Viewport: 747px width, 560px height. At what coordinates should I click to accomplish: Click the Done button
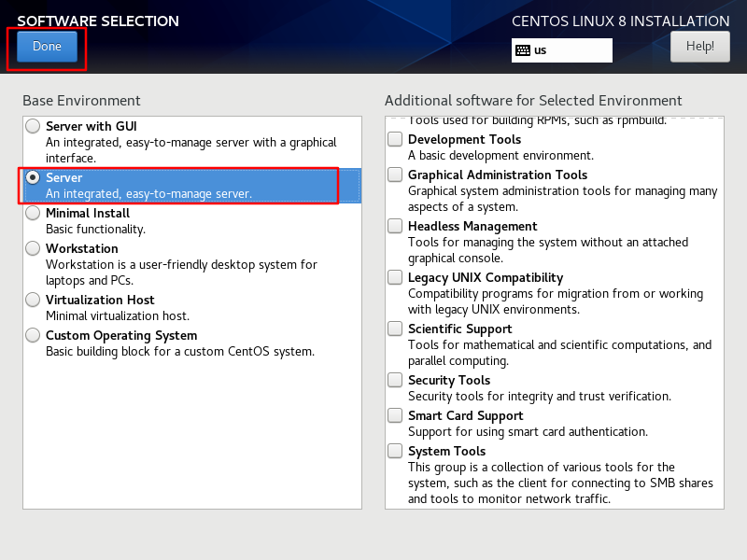[x=47, y=46]
